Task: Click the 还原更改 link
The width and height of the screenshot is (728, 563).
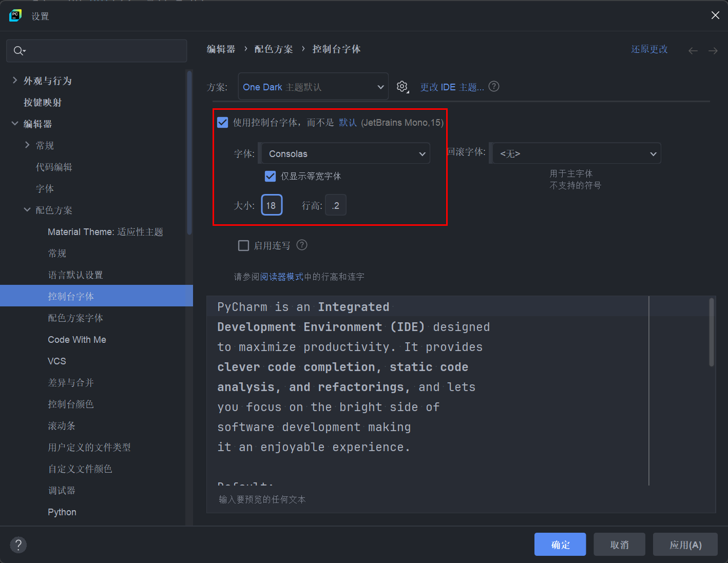Action: coord(649,49)
